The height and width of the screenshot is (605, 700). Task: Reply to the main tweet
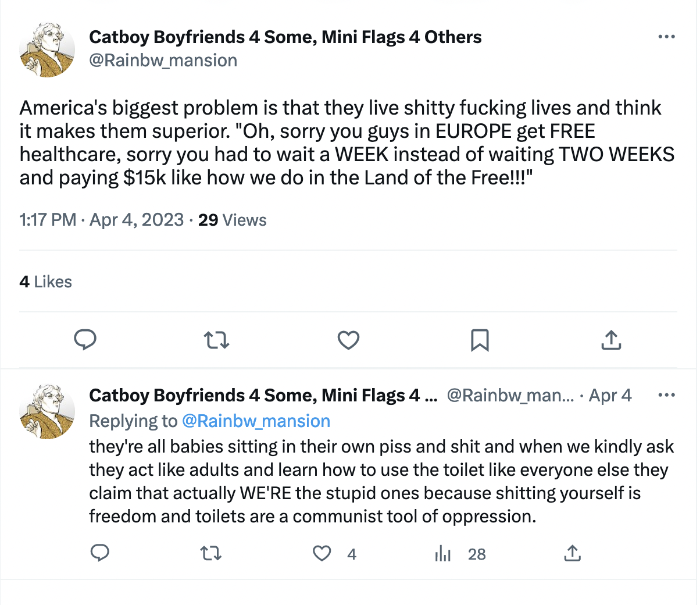tap(85, 339)
